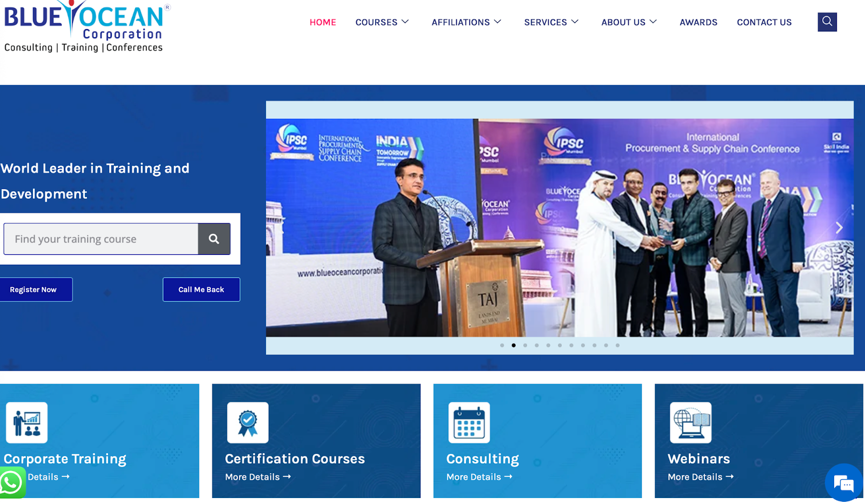Viewport: 865px width, 504px height.
Task: Open the Contact Us page
Action: coord(764,22)
